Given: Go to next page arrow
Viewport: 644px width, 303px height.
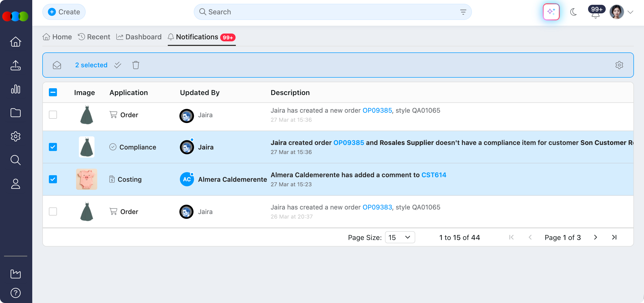Looking at the screenshot, I should coord(595,237).
